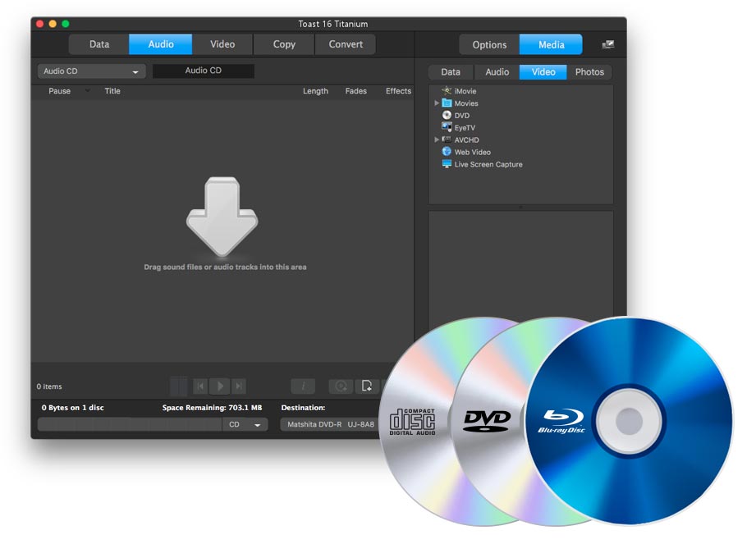Open the Convert tab
The height and width of the screenshot is (544, 756).
pos(346,44)
